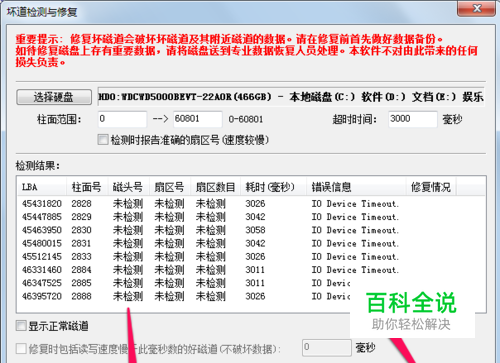Click IO Device Timeout in row 2884

click(355, 270)
